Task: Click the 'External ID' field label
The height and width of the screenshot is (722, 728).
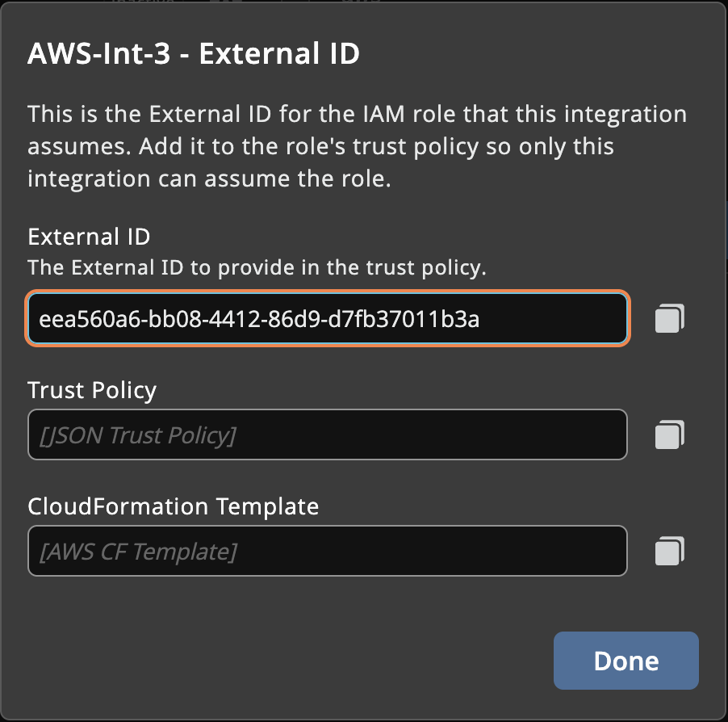Action: coord(89,237)
